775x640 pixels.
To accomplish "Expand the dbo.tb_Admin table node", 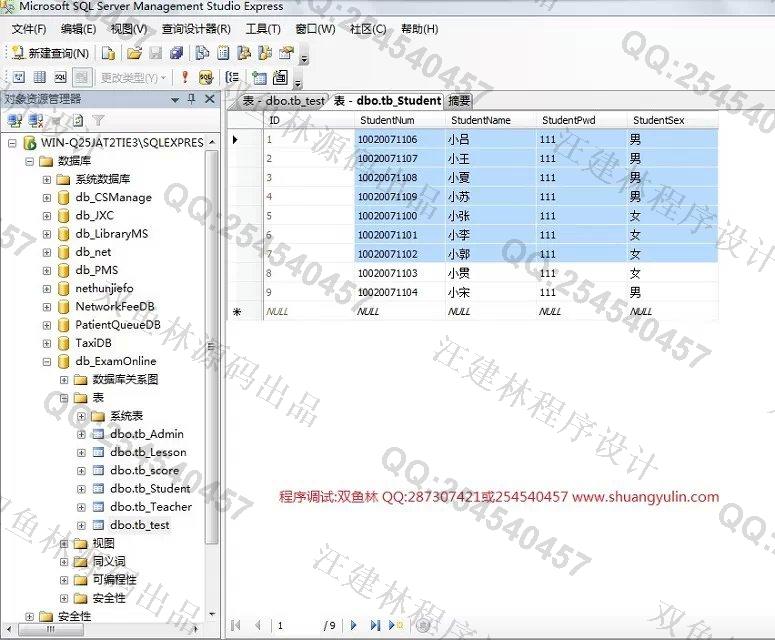I will (x=82, y=434).
